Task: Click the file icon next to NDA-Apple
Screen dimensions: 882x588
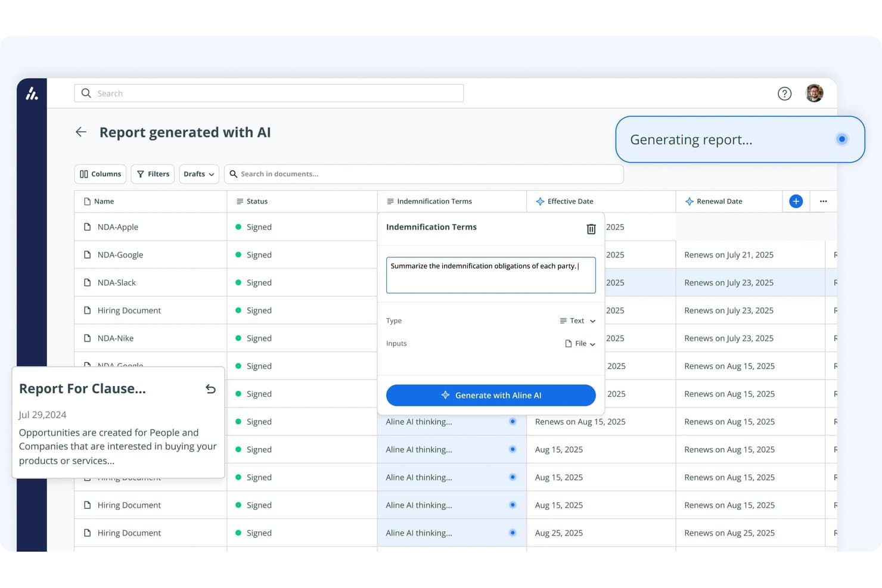Action: [88, 227]
